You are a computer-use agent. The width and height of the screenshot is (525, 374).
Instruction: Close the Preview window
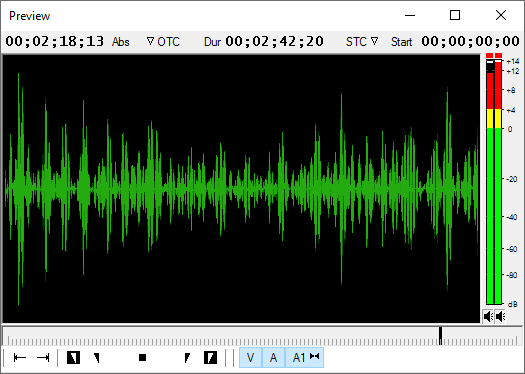pyautogui.click(x=501, y=15)
